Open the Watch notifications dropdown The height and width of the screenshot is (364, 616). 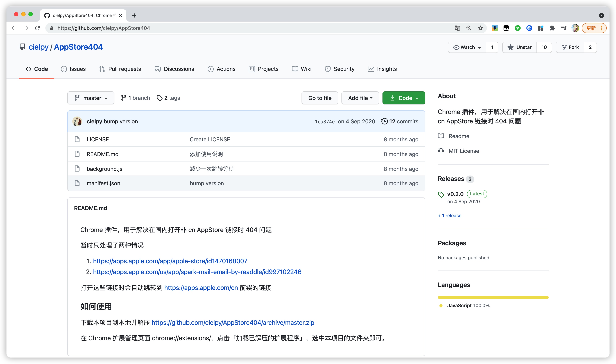[467, 47]
